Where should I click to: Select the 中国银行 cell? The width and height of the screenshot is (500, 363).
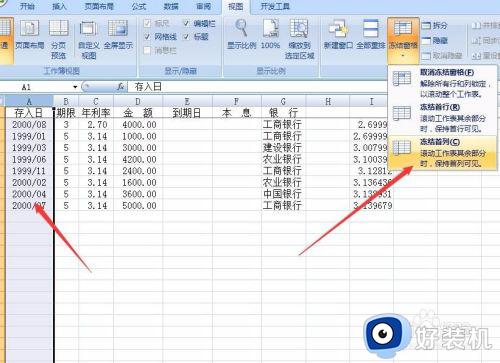pyautogui.click(x=283, y=194)
